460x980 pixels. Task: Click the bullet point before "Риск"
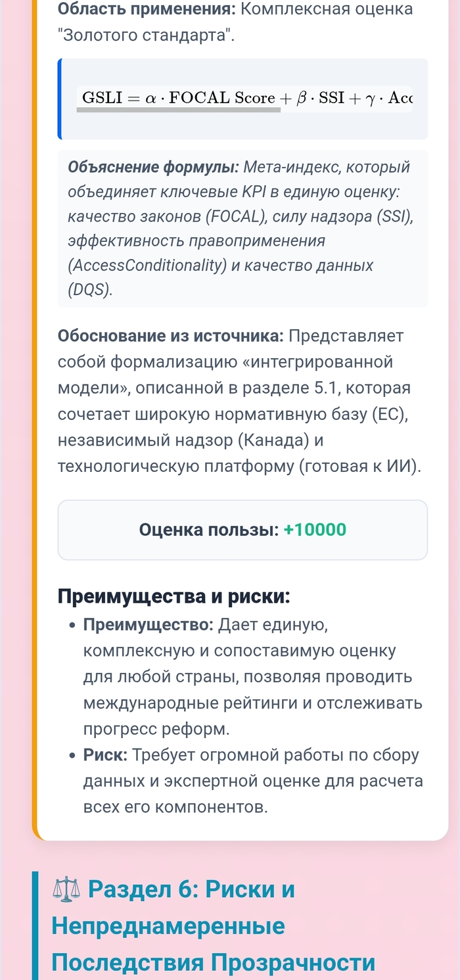click(x=72, y=756)
